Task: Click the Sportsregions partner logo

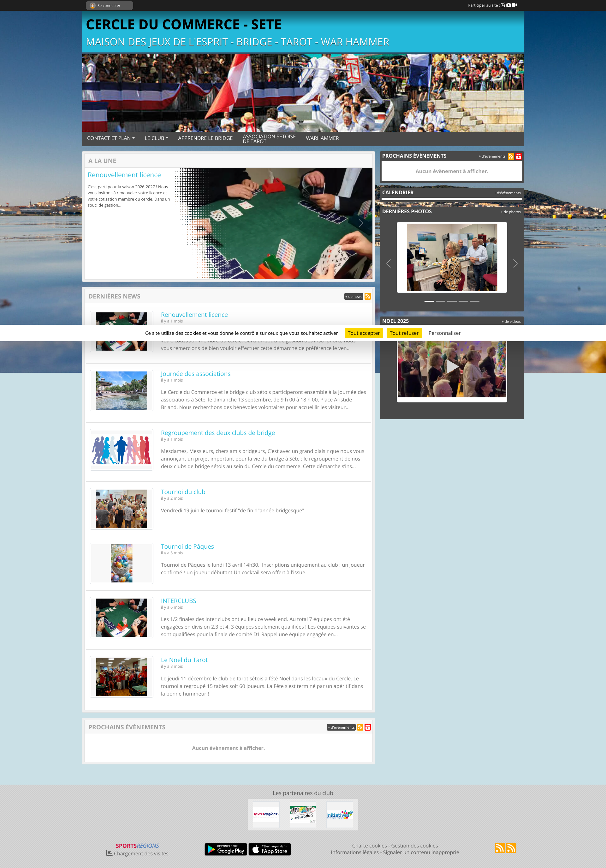Action: point(266,814)
